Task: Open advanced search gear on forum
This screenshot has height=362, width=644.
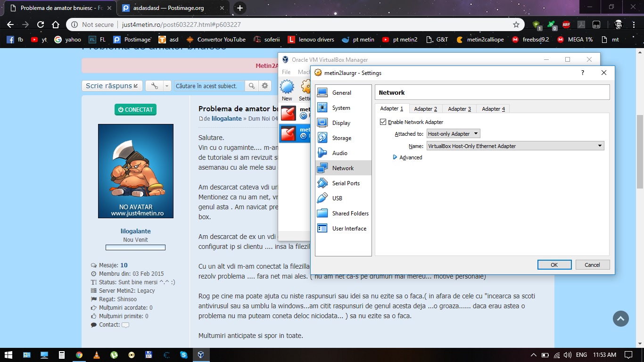Action: coord(265,86)
